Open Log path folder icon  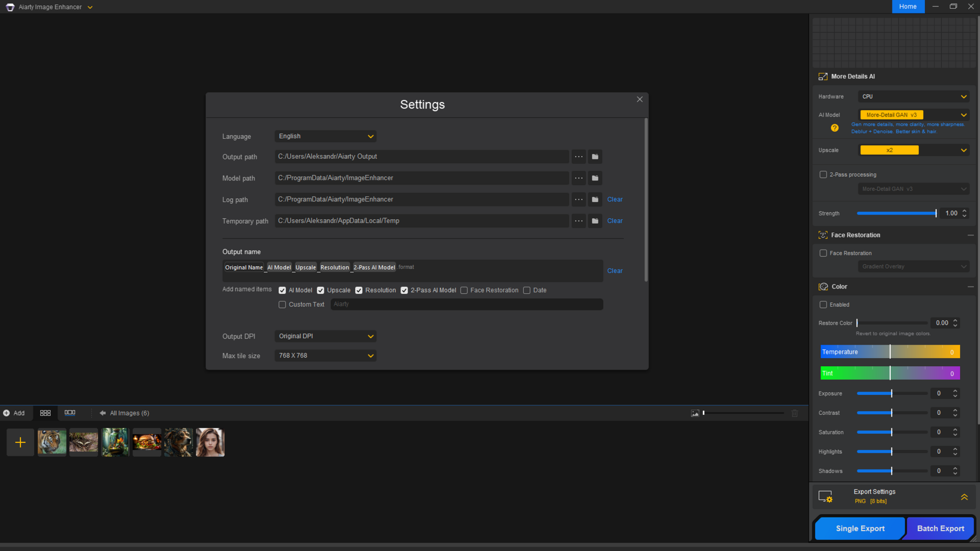coord(595,199)
